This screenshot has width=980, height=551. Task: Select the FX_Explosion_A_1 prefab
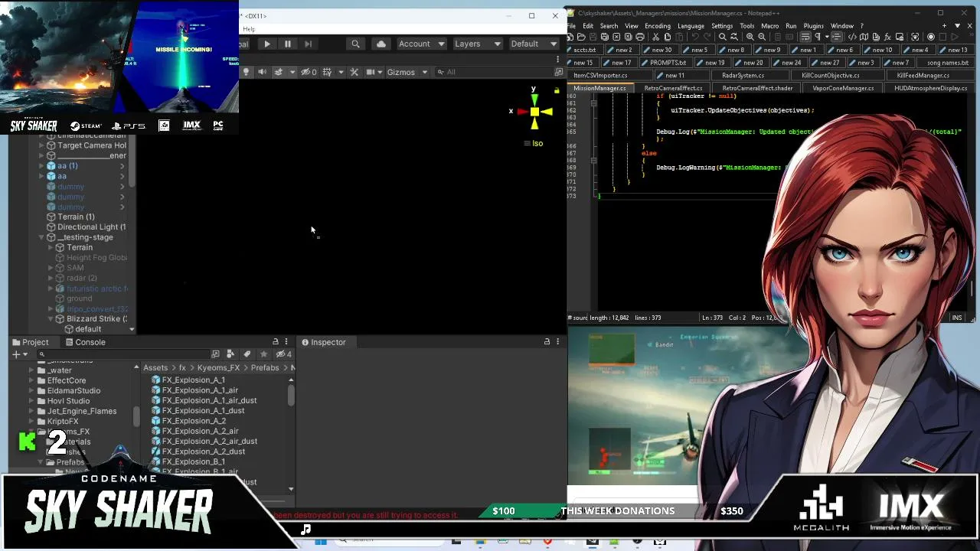[194, 380]
